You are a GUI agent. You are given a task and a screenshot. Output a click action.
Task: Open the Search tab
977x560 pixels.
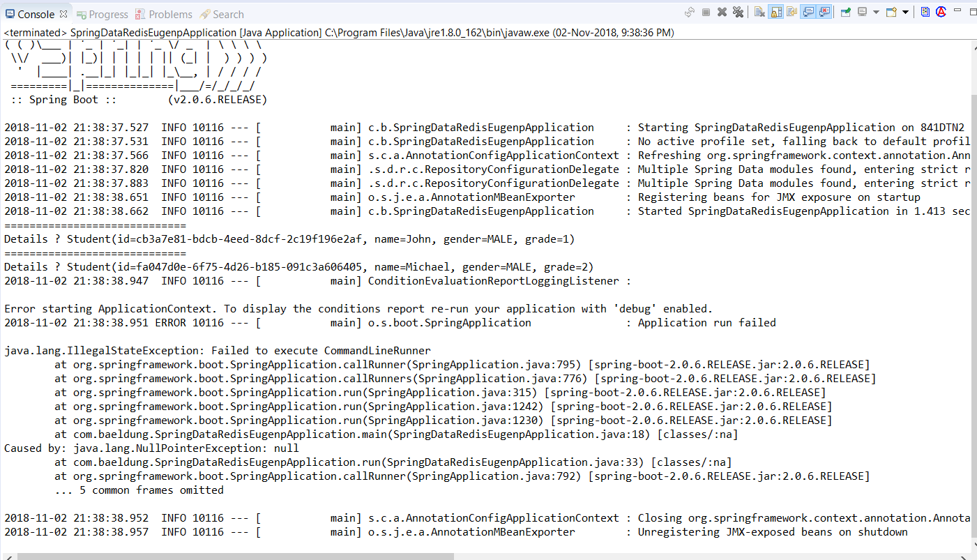(x=222, y=14)
